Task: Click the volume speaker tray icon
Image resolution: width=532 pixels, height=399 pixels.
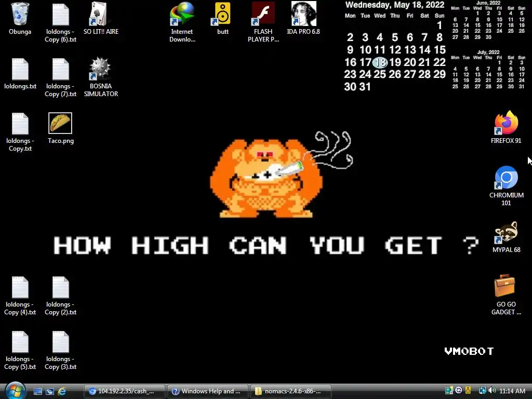Action: [493, 391]
